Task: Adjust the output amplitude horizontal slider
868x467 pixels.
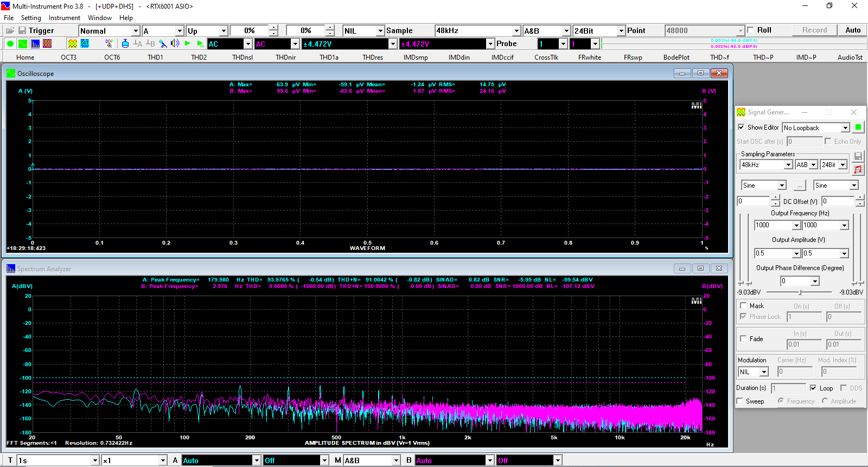Action: click(801, 292)
